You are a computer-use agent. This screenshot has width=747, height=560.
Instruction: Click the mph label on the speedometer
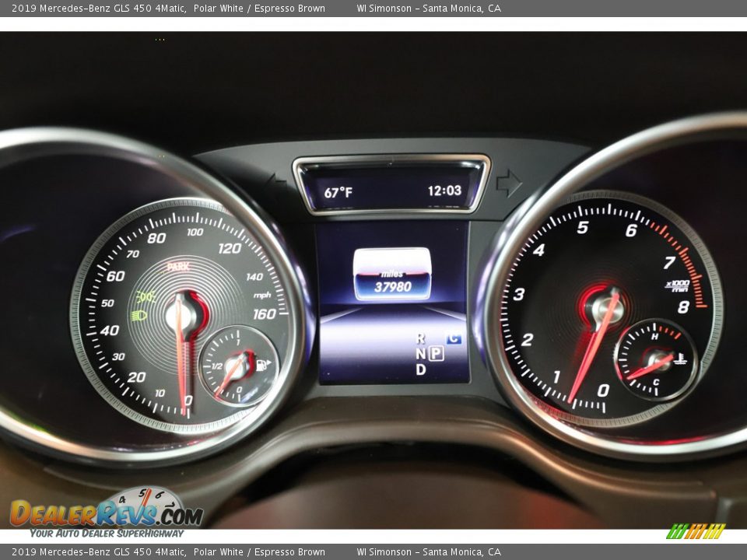(262, 296)
